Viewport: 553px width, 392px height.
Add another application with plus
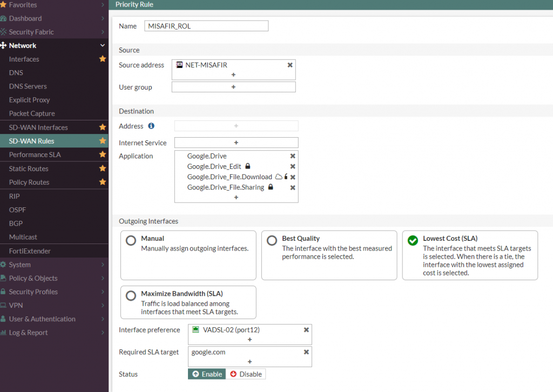[x=237, y=198]
